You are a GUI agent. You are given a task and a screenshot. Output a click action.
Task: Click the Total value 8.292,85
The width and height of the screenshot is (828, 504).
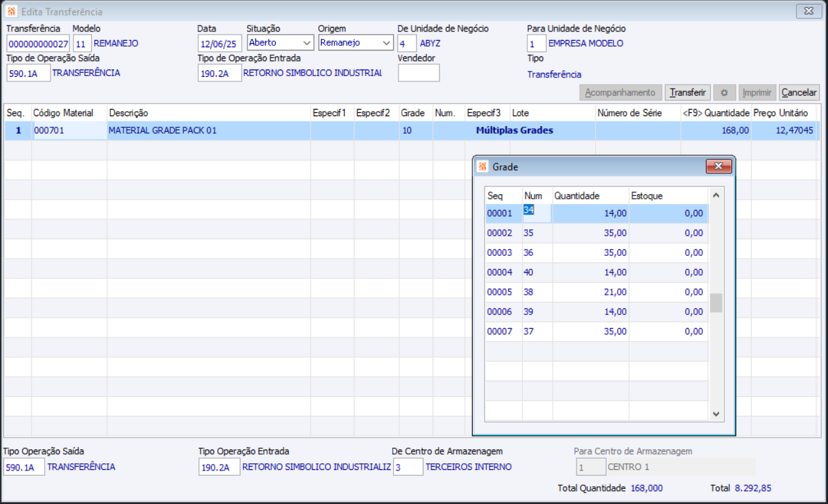tap(753, 488)
